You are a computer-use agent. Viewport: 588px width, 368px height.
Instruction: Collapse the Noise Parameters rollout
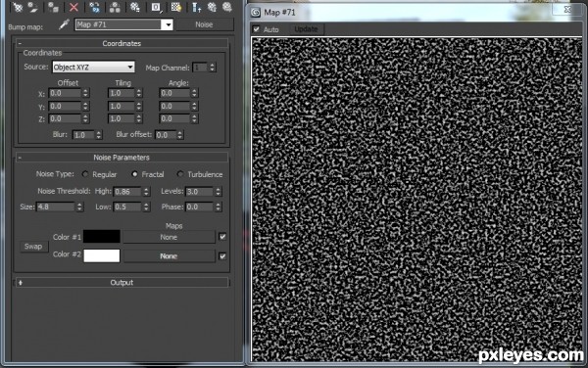point(20,158)
